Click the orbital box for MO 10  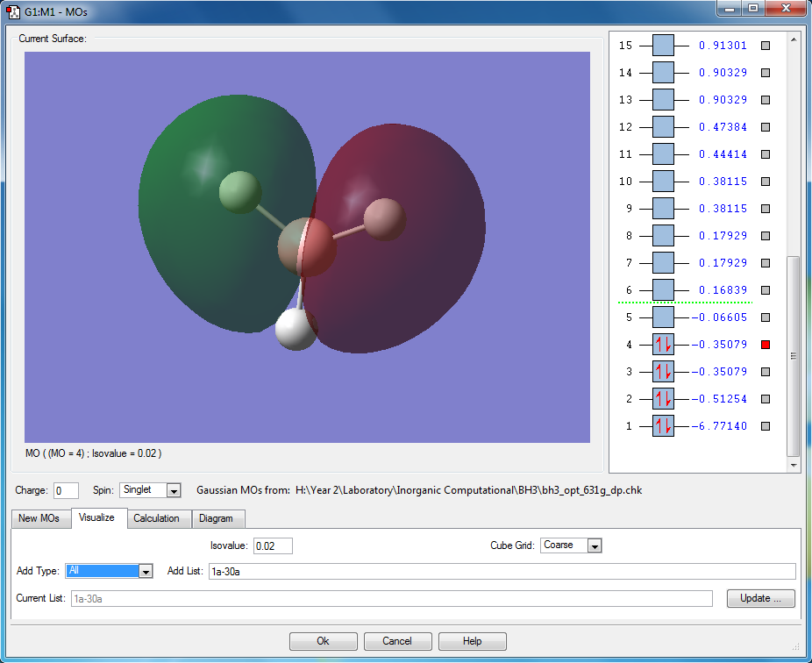[663, 182]
